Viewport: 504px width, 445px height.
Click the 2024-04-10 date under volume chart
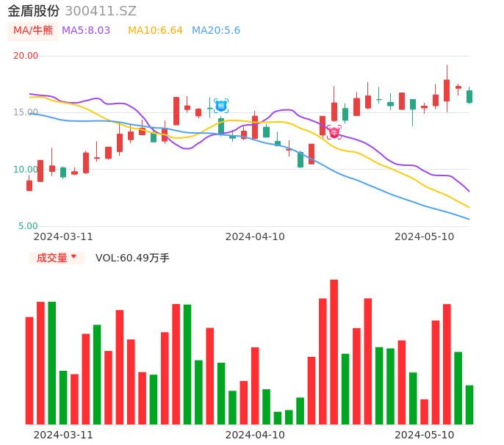[255, 435]
